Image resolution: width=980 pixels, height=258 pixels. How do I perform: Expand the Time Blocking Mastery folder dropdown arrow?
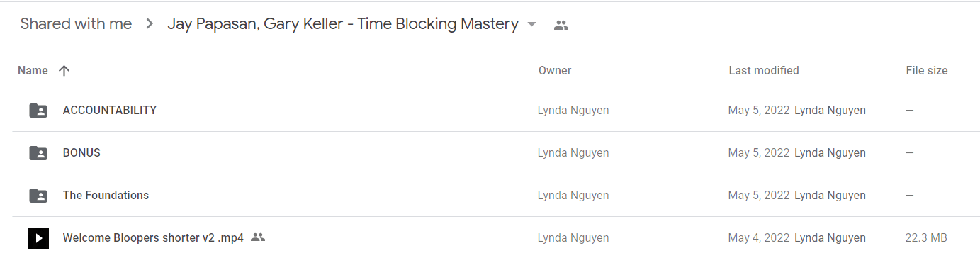[x=531, y=25]
